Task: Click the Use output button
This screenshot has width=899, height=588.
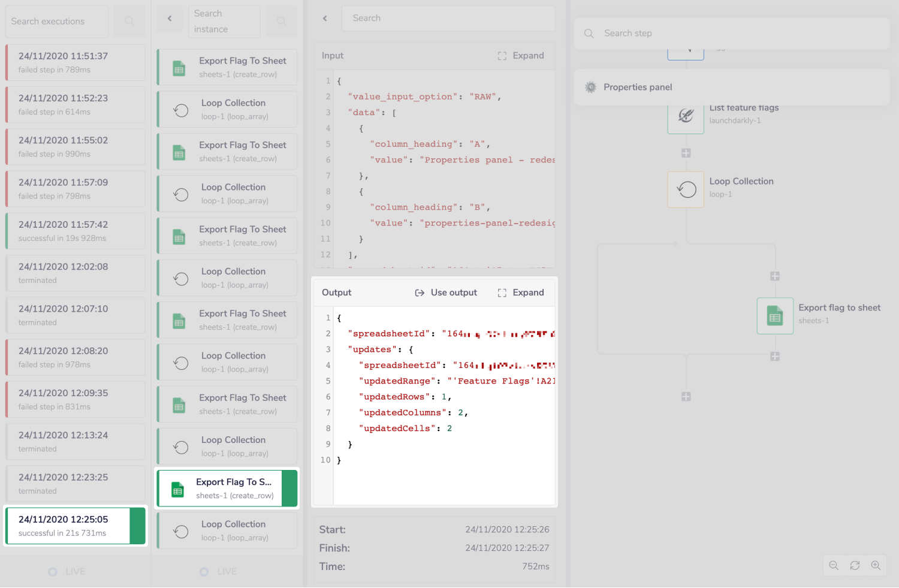Action: 446,293
